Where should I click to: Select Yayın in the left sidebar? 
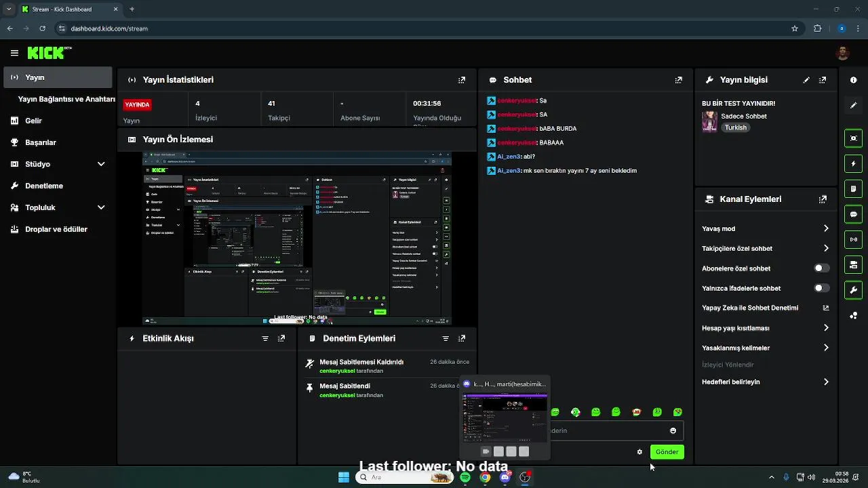pyautogui.click(x=58, y=77)
